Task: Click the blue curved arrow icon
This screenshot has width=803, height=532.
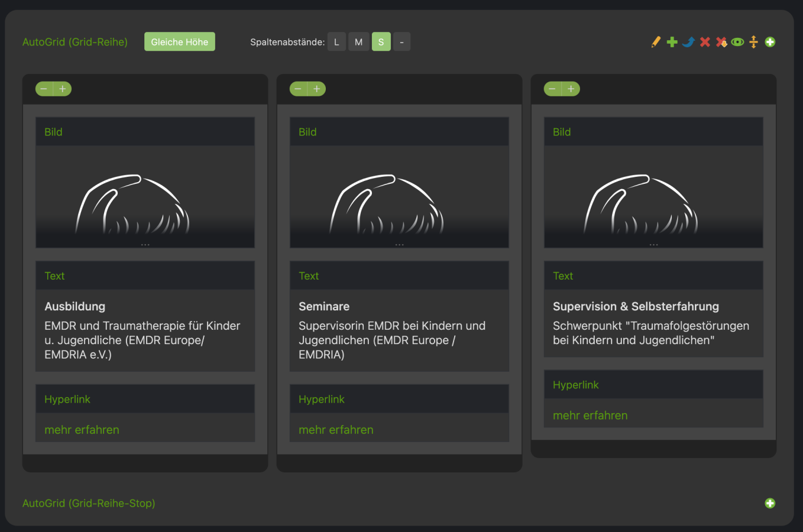Action: click(x=688, y=42)
